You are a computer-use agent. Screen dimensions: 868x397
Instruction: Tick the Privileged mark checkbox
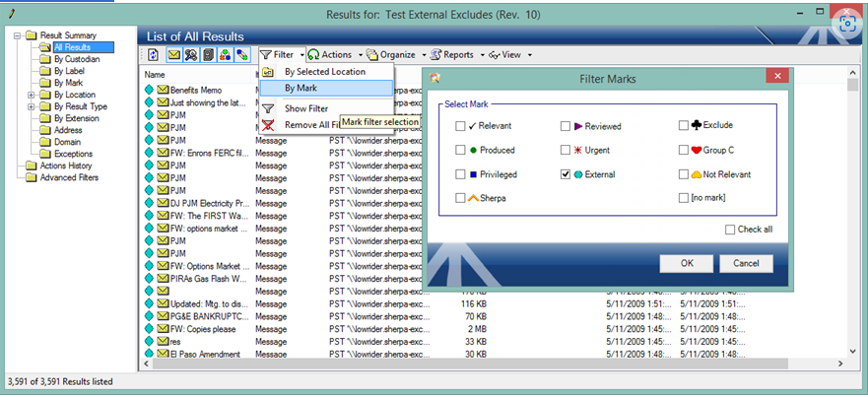(461, 174)
